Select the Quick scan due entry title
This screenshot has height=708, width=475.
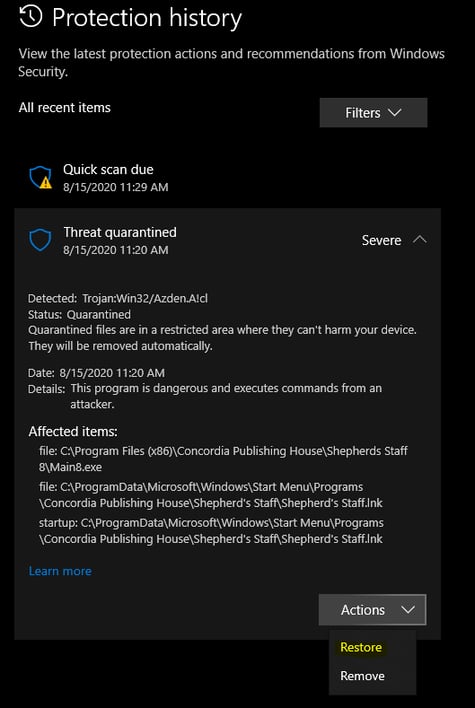pyautogui.click(x=108, y=169)
